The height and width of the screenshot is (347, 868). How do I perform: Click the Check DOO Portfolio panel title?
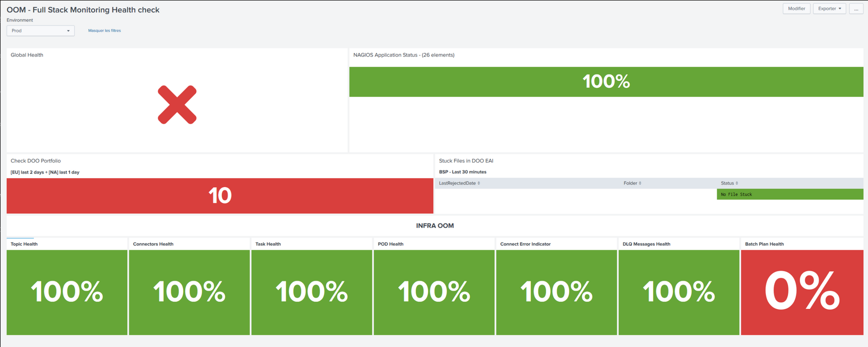(x=36, y=161)
